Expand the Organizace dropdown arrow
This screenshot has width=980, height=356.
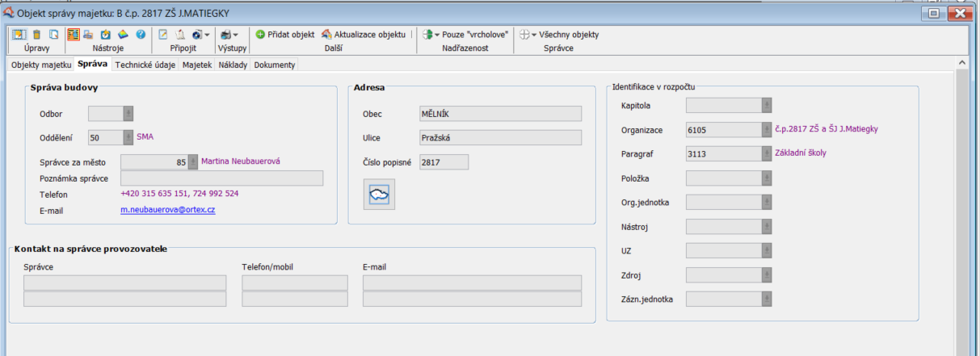point(766,129)
